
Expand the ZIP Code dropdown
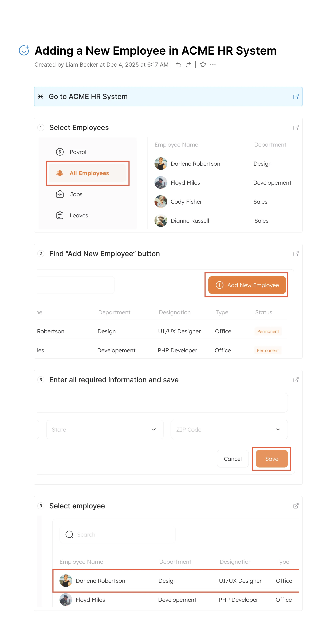pos(229,429)
